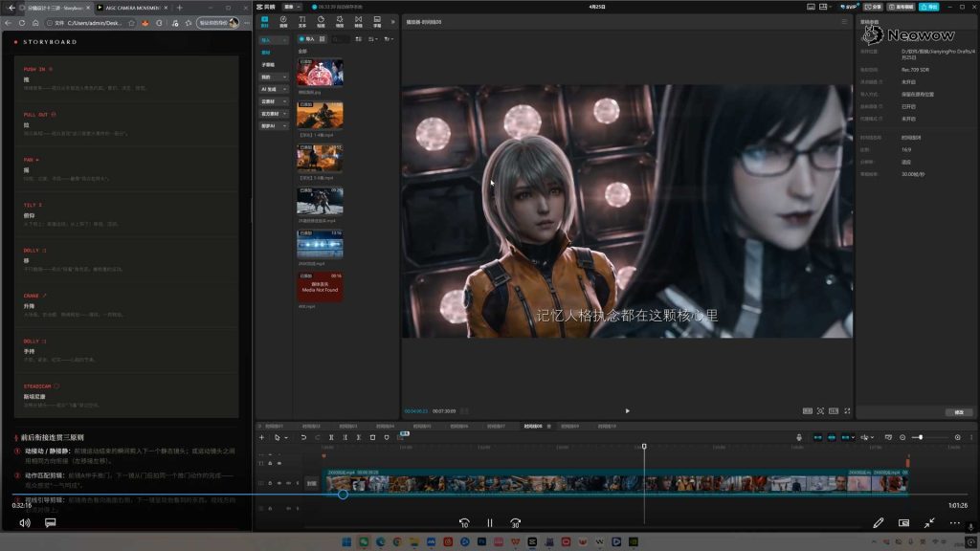
Task: Toggle main track magnet in the timeline
Action: coord(817,437)
